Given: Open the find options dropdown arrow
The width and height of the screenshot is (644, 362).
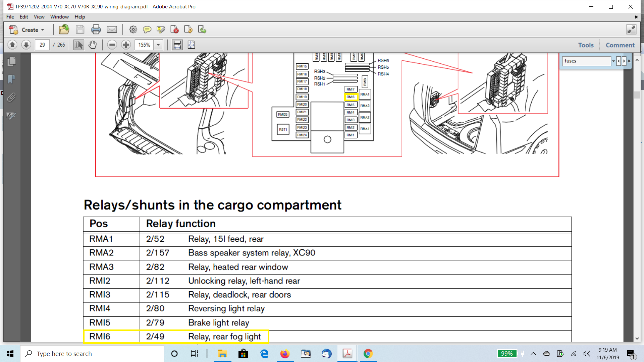Looking at the screenshot, I should coord(613,61).
